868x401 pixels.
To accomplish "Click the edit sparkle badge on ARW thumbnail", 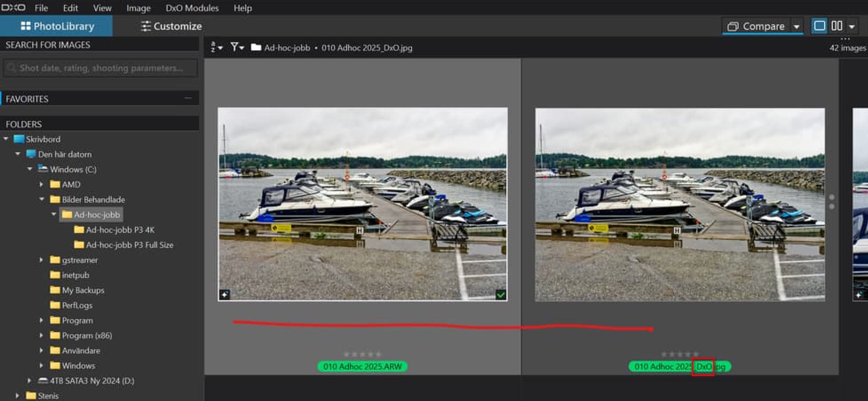I will [225, 295].
